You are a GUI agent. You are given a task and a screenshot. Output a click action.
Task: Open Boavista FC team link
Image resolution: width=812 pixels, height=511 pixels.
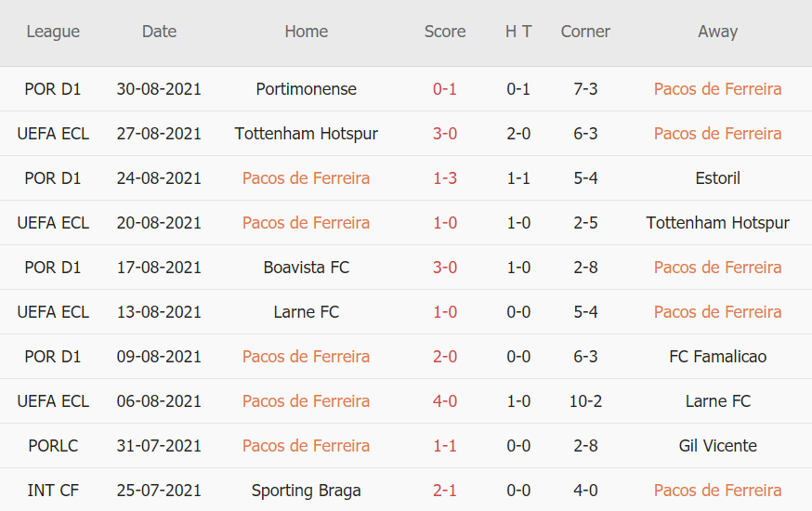point(307,268)
